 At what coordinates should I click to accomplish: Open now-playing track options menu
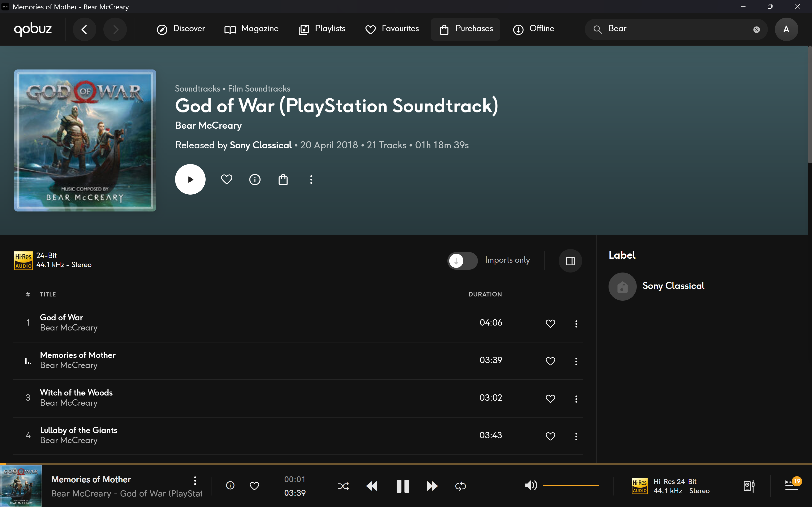tap(195, 480)
